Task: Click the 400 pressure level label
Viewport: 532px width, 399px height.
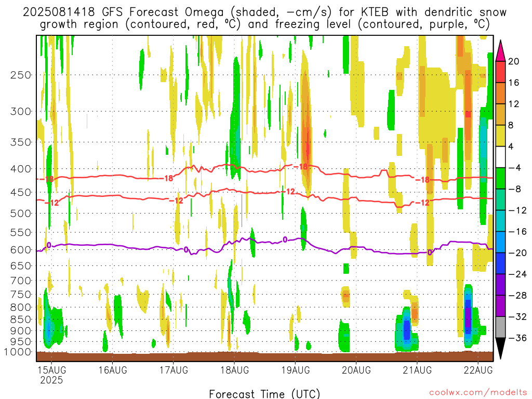Action: (21, 169)
